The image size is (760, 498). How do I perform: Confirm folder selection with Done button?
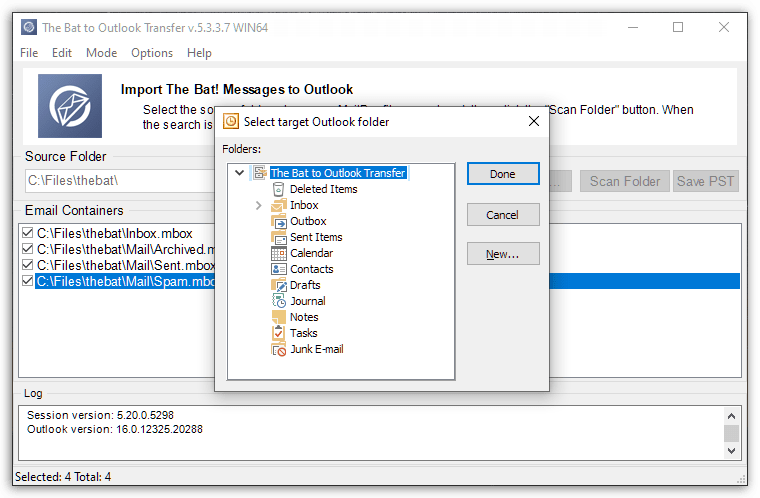click(x=503, y=174)
